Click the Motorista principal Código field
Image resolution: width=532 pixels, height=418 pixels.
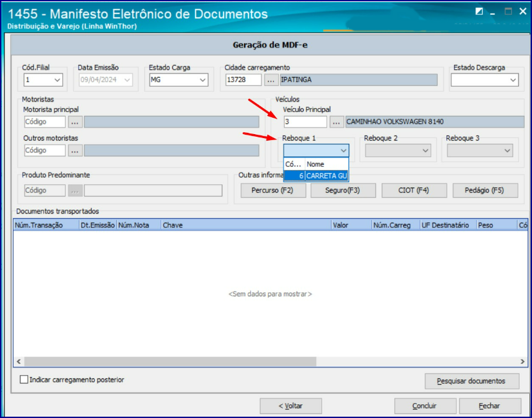pos(45,122)
